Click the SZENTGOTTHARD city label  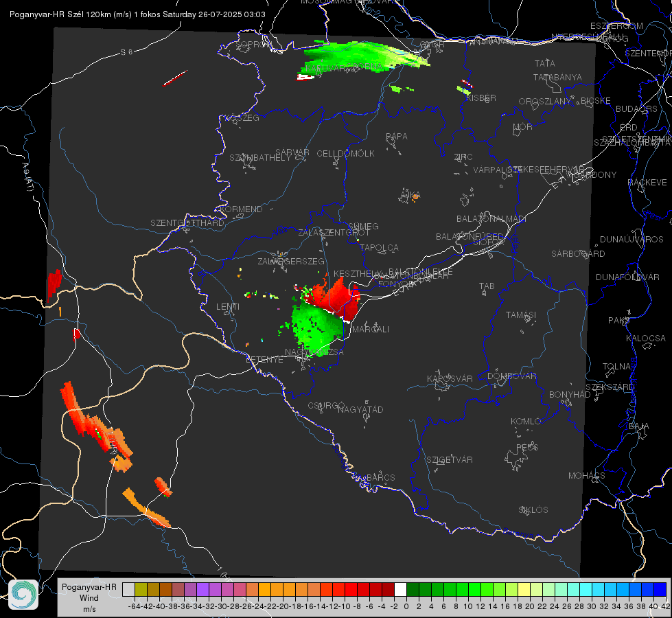click(187, 223)
